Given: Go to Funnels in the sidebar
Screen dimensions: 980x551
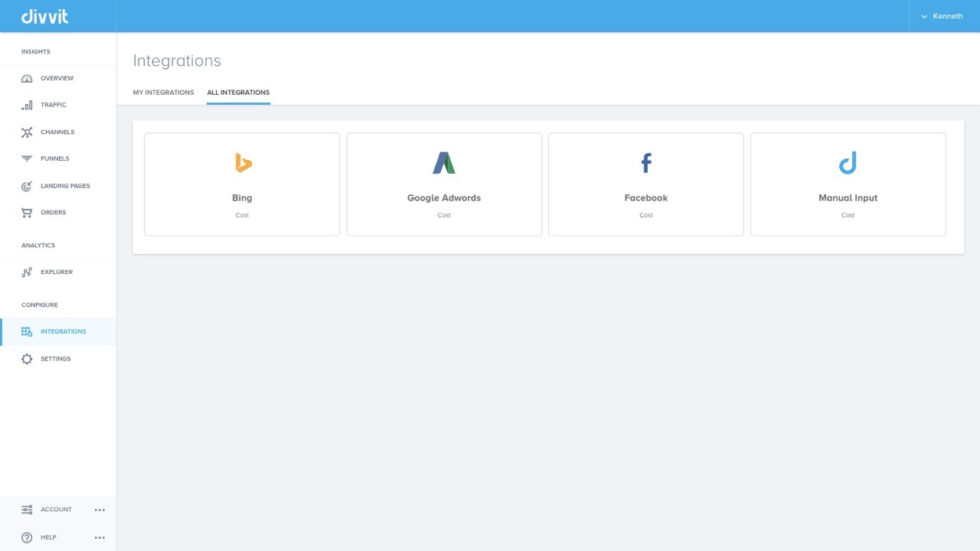Looking at the screenshot, I should [55, 159].
